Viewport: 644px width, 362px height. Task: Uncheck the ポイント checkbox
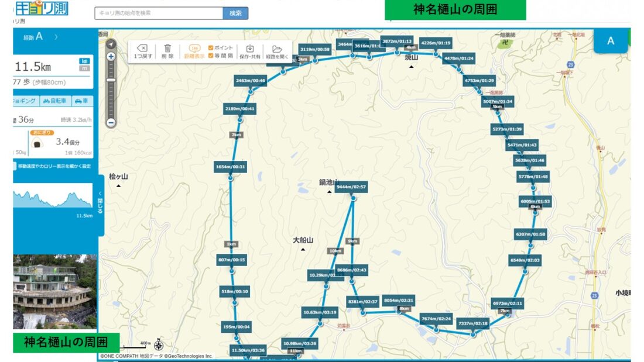point(211,47)
